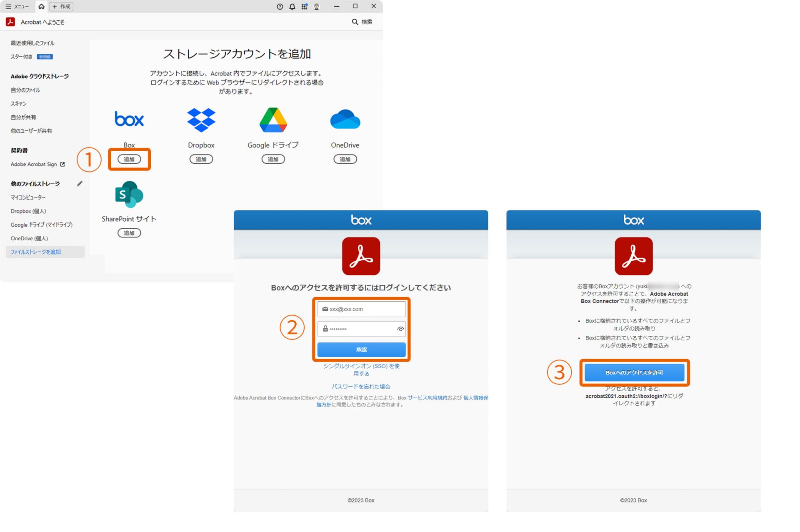
Task: Click the + 作成 create button
Action: (x=61, y=7)
